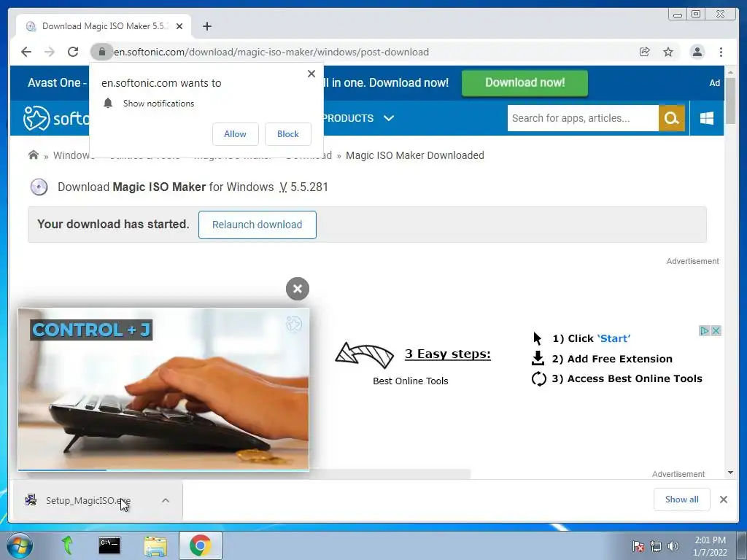This screenshot has width=747, height=560.
Task: Expand the PRODUCTS dropdown menu
Action: (358, 118)
